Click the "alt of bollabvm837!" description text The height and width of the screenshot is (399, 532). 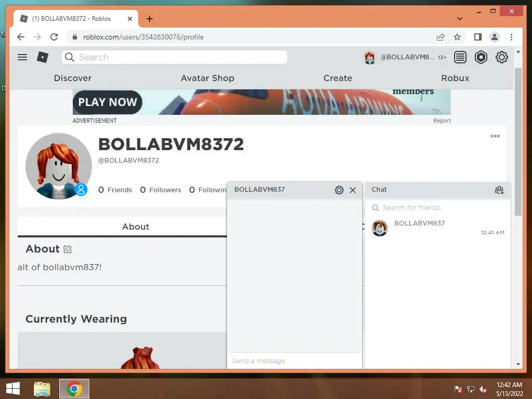60,268
